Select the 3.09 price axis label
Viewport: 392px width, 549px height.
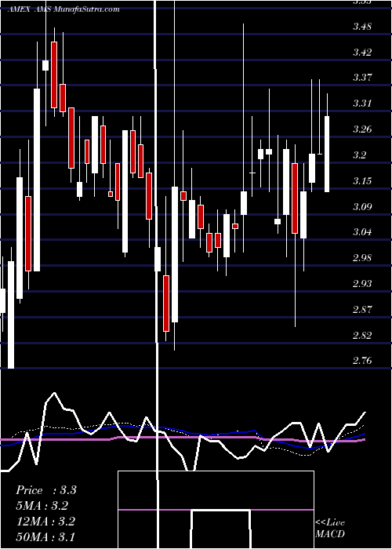click(x=362, y=206)
